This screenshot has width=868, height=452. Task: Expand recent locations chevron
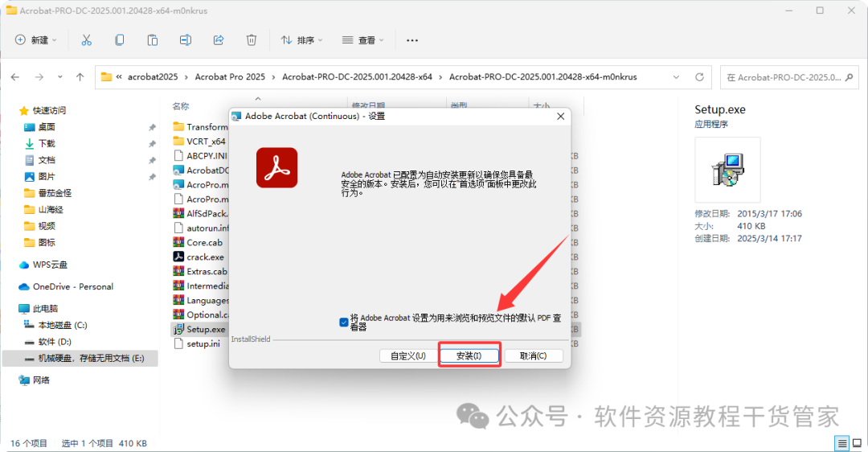59,77
